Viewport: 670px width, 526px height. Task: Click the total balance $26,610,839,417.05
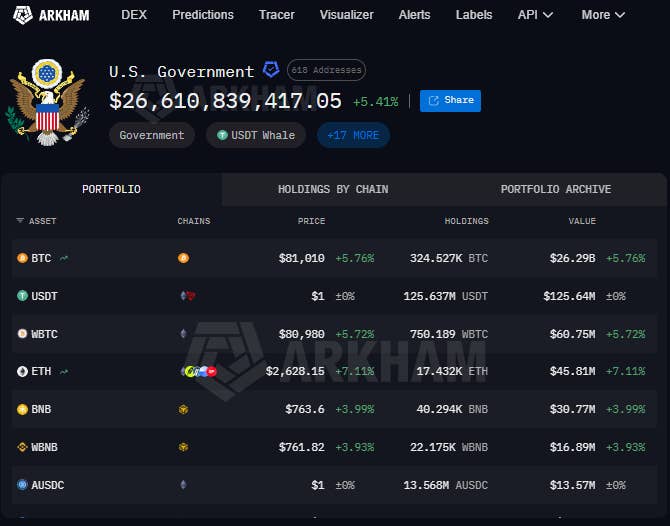225,101
